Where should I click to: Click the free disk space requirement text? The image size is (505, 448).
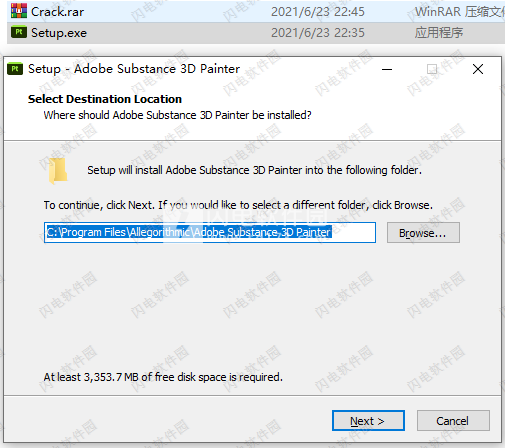(163, 377)
